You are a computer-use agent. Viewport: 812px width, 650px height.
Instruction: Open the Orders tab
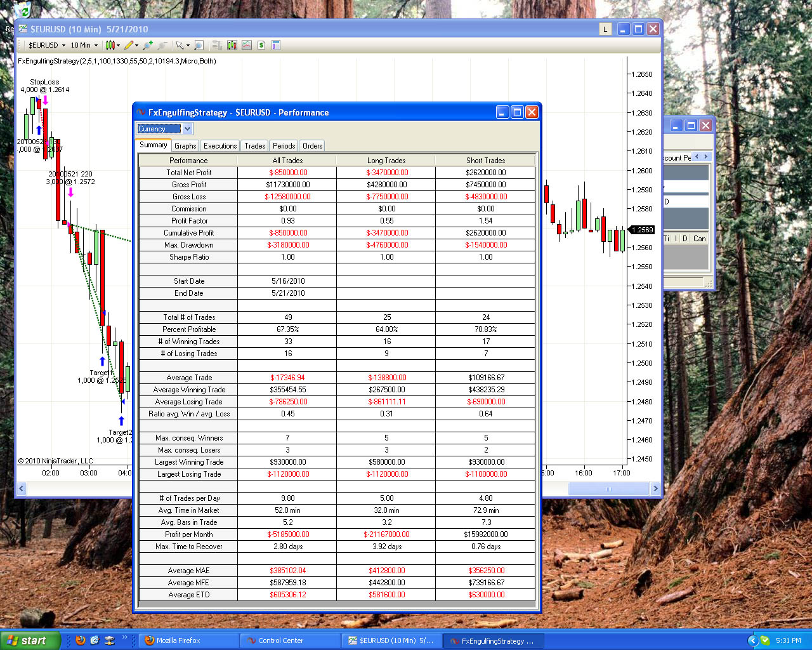pos(312,146)
